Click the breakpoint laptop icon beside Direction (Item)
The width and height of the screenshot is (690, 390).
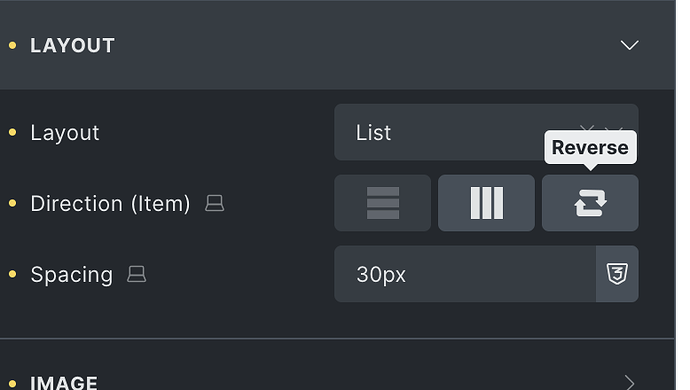pyautogui.click(x=215, y=203)
